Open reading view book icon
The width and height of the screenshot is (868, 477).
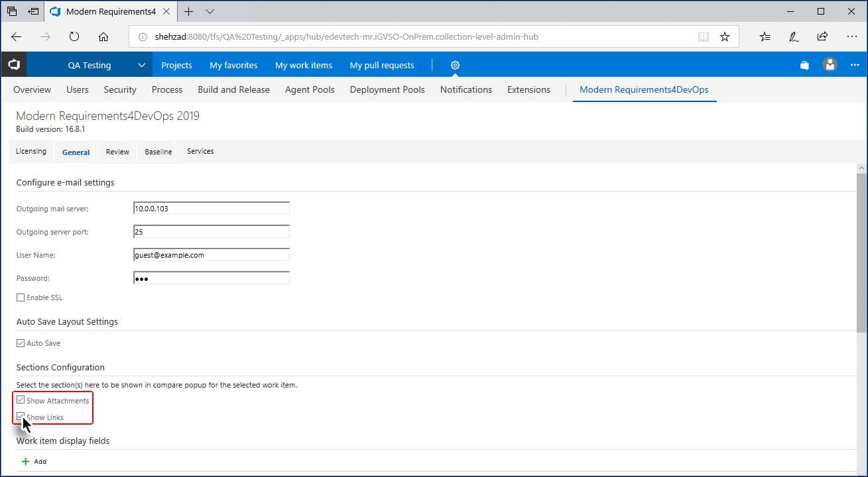(704, 37)
